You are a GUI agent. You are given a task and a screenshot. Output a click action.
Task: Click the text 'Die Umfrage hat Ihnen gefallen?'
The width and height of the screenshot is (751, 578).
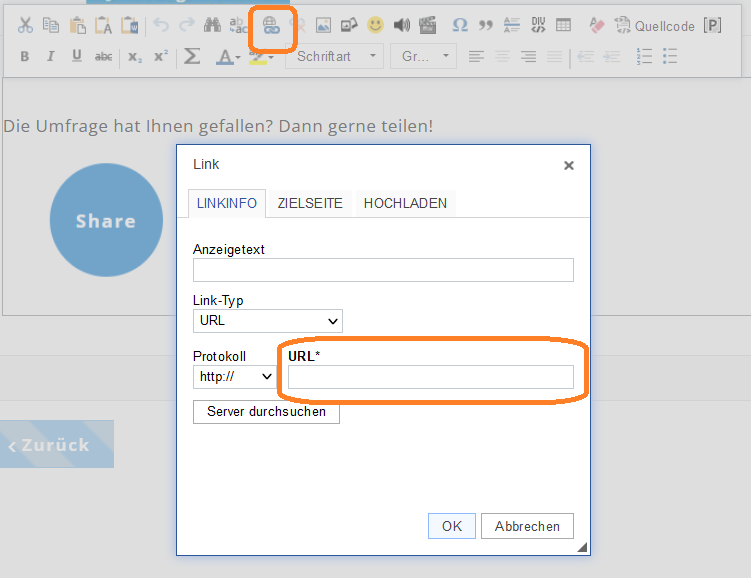point(138,126)
